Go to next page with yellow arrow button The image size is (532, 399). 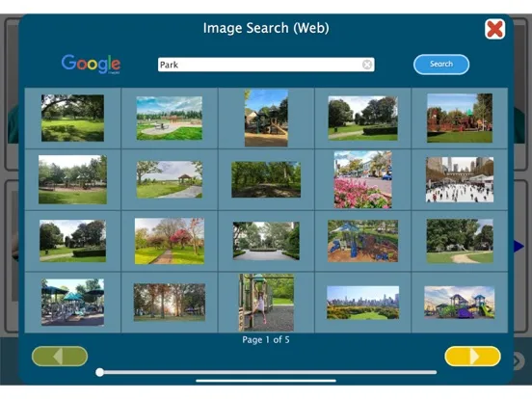point(472,357)
